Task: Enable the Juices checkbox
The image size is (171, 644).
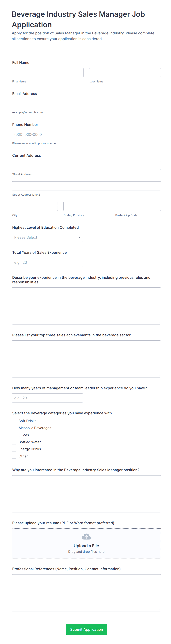Action: point(14,435)
